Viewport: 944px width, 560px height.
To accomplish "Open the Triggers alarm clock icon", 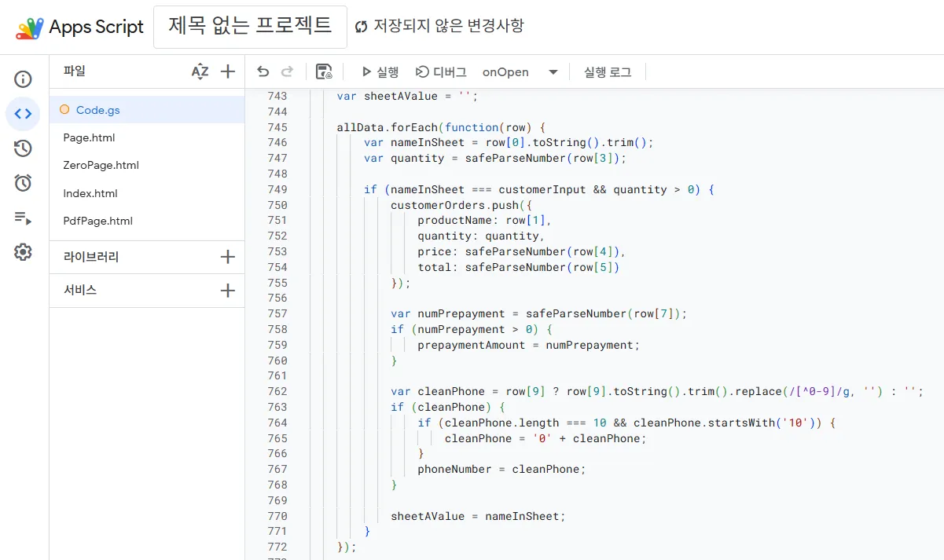I will point(23,183).
